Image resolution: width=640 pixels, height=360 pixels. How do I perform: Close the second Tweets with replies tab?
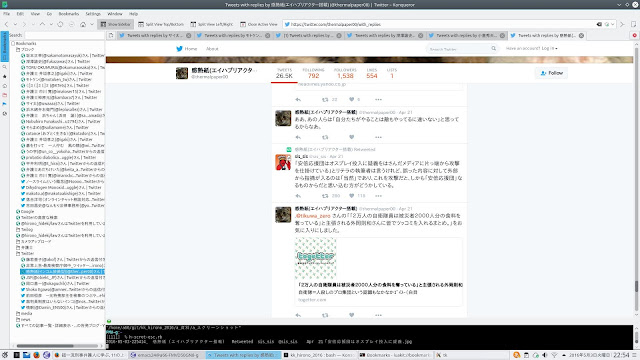click(x=267, y=36)
